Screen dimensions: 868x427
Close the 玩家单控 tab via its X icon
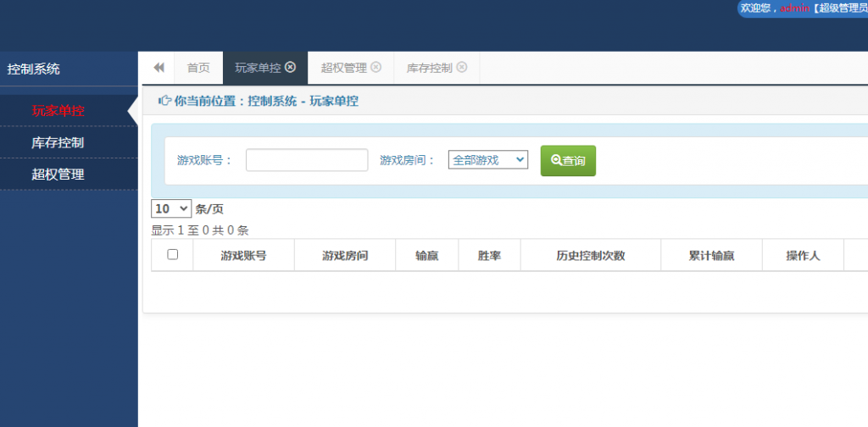coord(291,67)
